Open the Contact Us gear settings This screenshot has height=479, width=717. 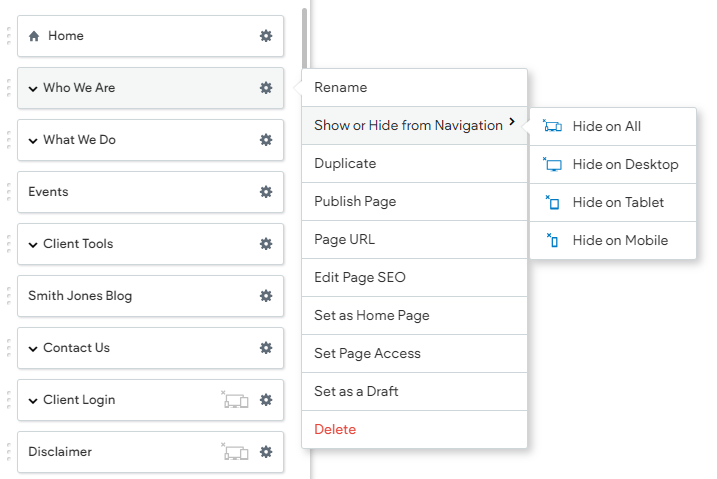[266, 348]
